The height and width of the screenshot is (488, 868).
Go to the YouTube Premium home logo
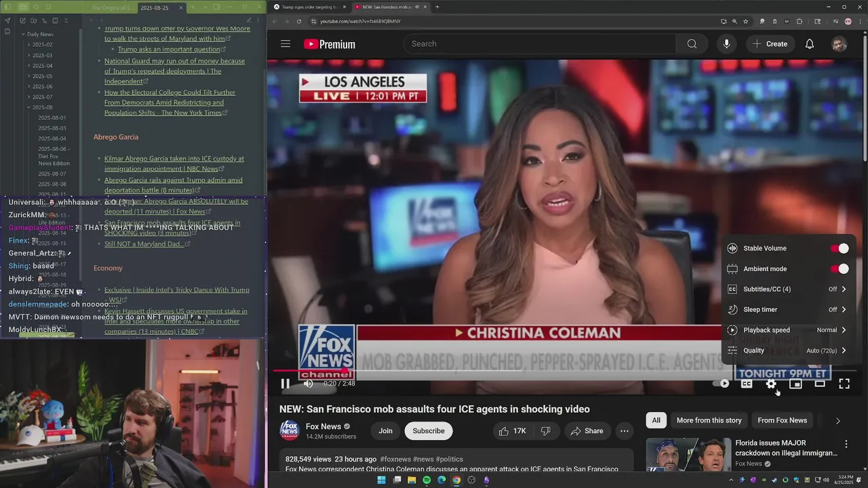tap(330, 44)
